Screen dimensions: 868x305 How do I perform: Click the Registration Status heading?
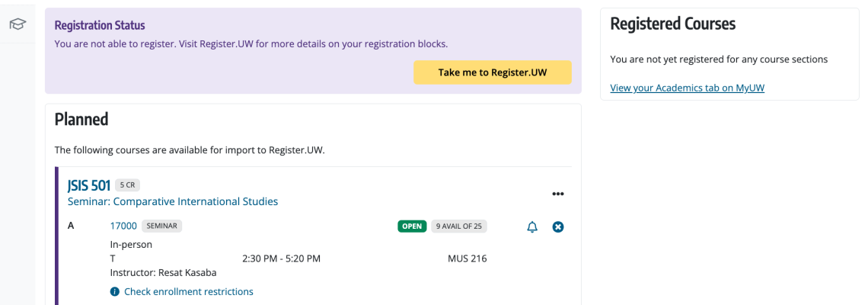click(100, 25)
